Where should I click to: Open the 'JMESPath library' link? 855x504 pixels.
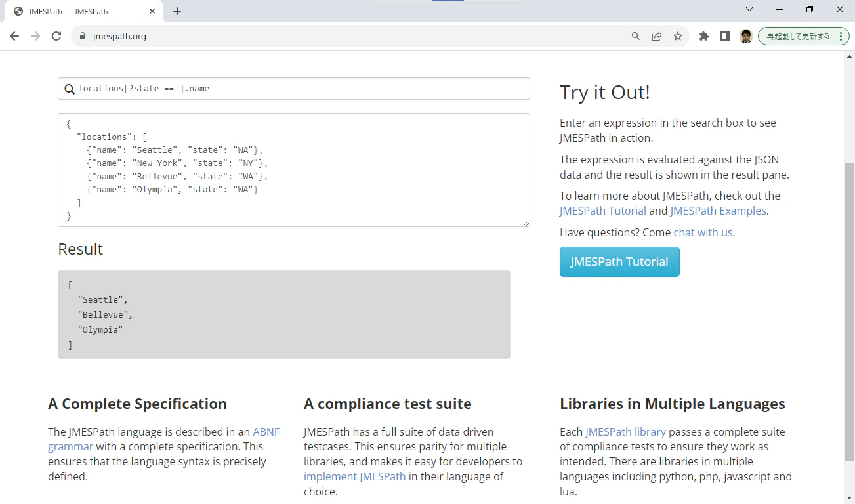point(625,432)
